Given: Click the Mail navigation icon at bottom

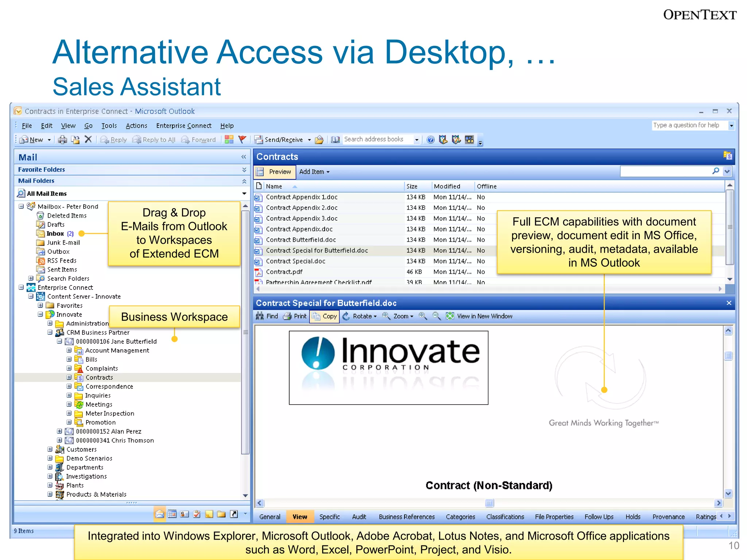Looking at the screenshot, I should [160, 514].
